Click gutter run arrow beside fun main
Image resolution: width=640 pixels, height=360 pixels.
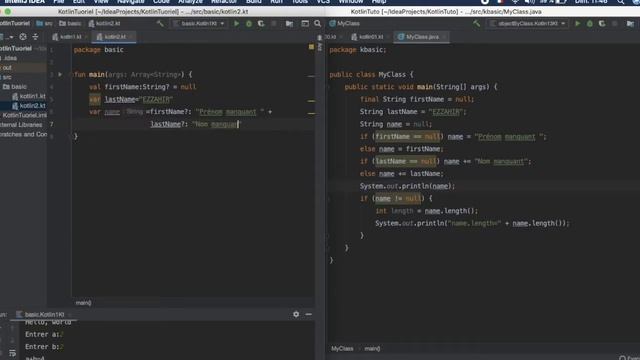[60, 74]
